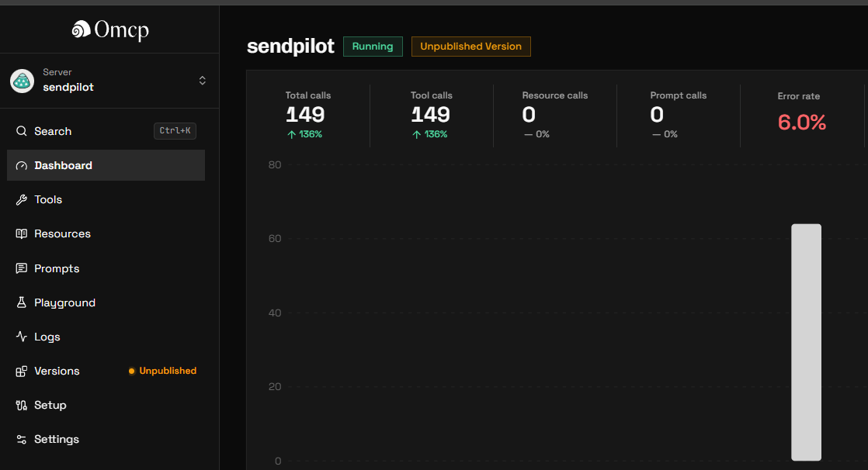
Task: Click the 0% change under Resource calls
Action: 536,134
